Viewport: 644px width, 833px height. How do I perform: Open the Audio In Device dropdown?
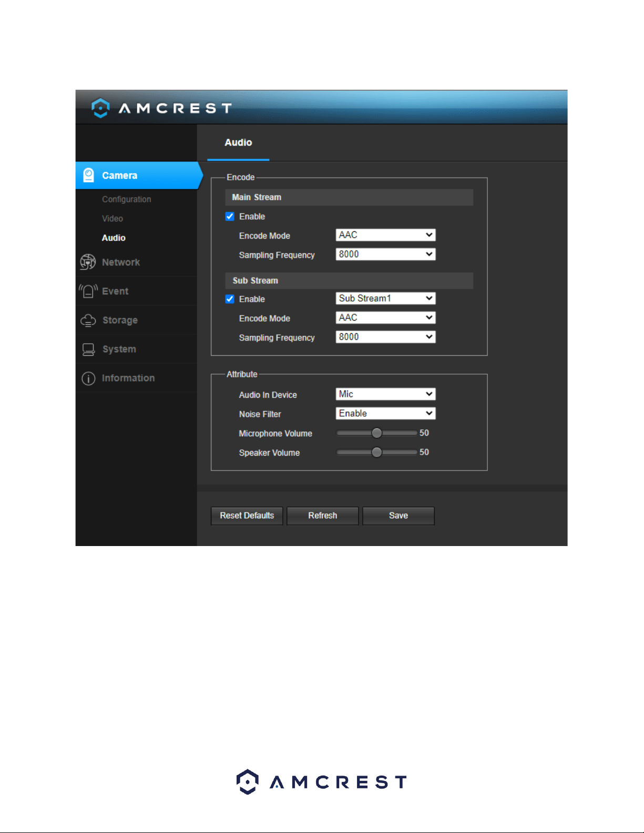pos(385,394)
